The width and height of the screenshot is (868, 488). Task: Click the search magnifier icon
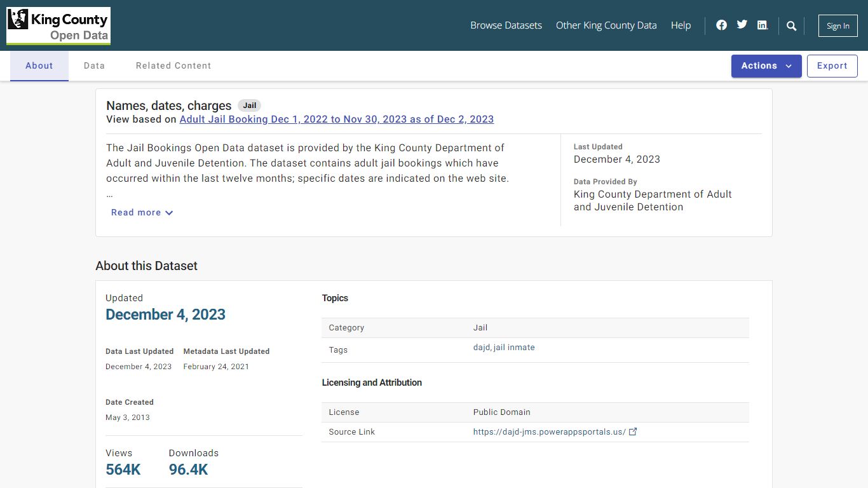pos(791,26)
